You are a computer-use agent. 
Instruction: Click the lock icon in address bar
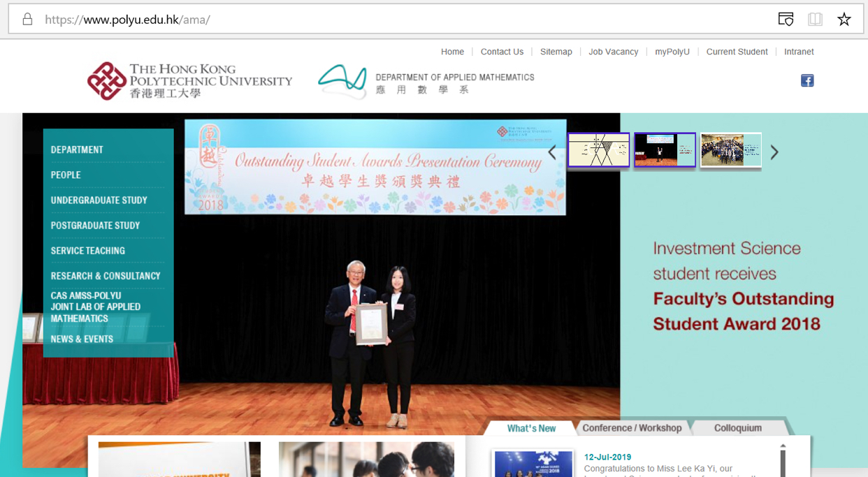(27, 20)
